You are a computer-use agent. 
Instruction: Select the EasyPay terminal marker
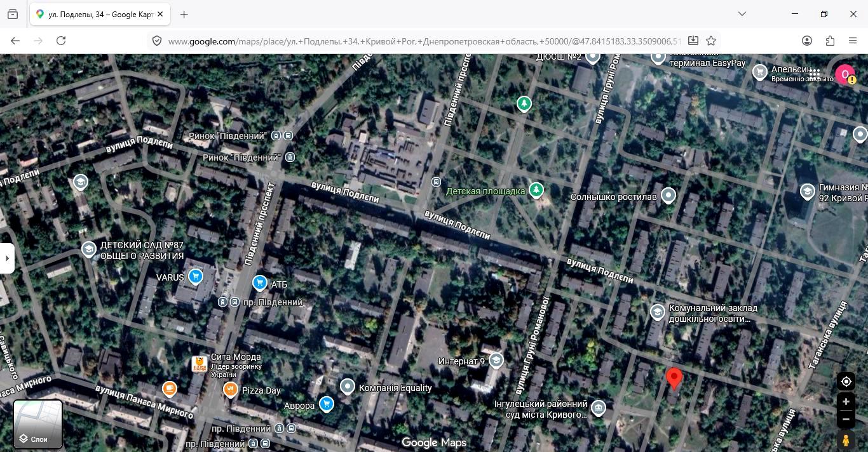658,57
